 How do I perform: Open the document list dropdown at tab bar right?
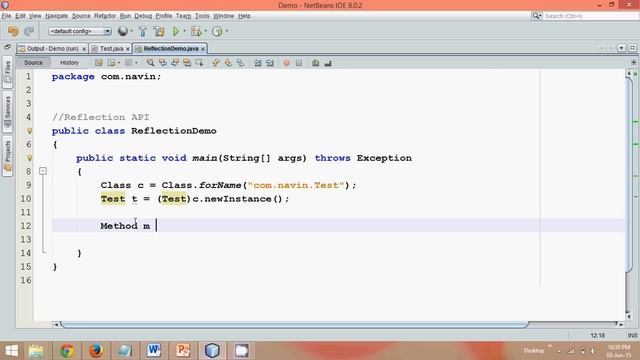(x=621, y=48)
